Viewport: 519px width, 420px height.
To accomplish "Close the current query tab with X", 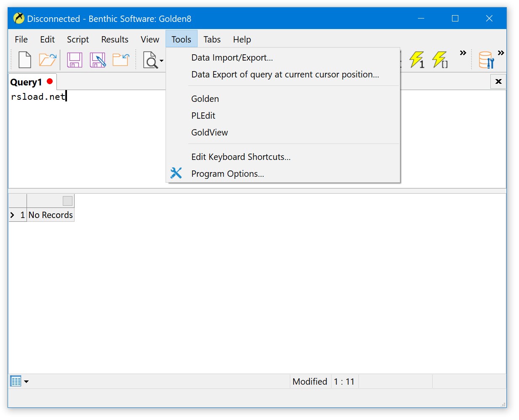I will pos(498,82).
